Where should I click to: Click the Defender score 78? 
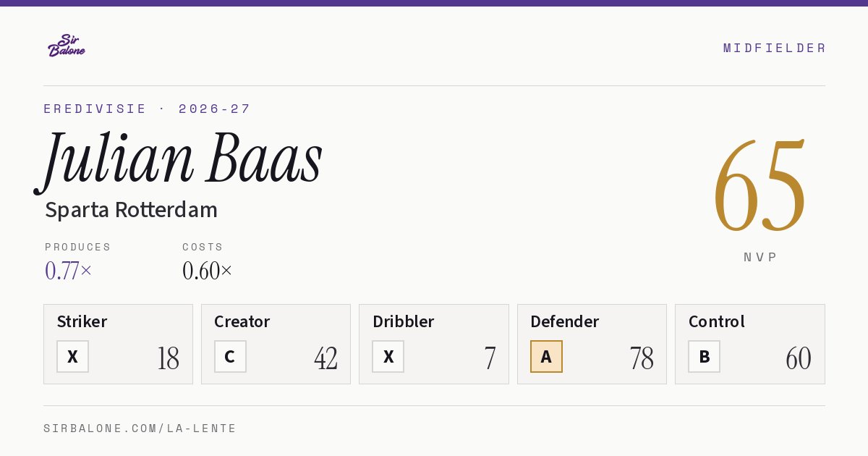(642, 358)
